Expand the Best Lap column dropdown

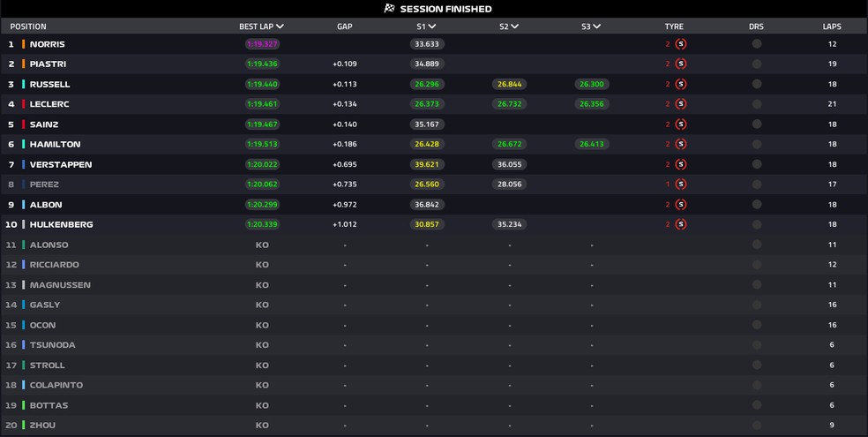[x=280, y=27]
